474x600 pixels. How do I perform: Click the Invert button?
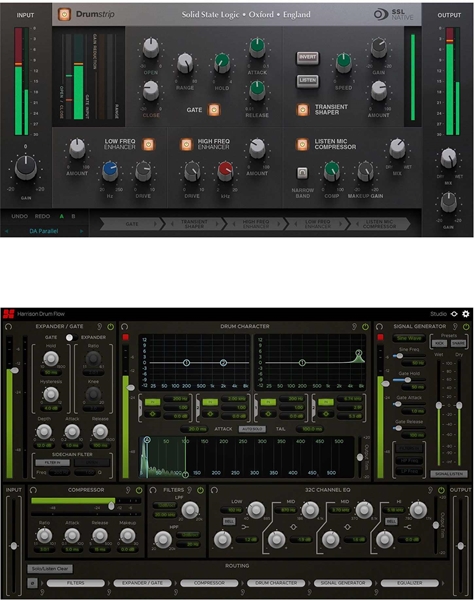(x=307, y=58)
